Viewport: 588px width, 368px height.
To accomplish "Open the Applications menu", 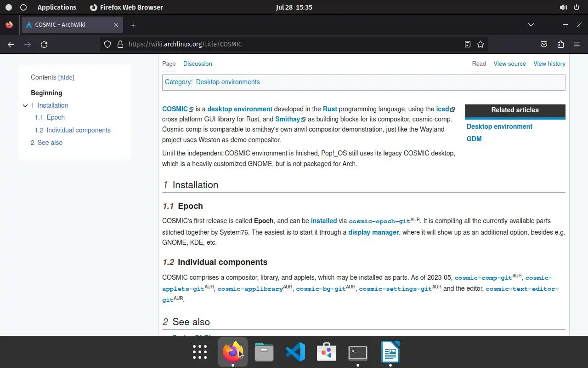I will coord(57,7).
